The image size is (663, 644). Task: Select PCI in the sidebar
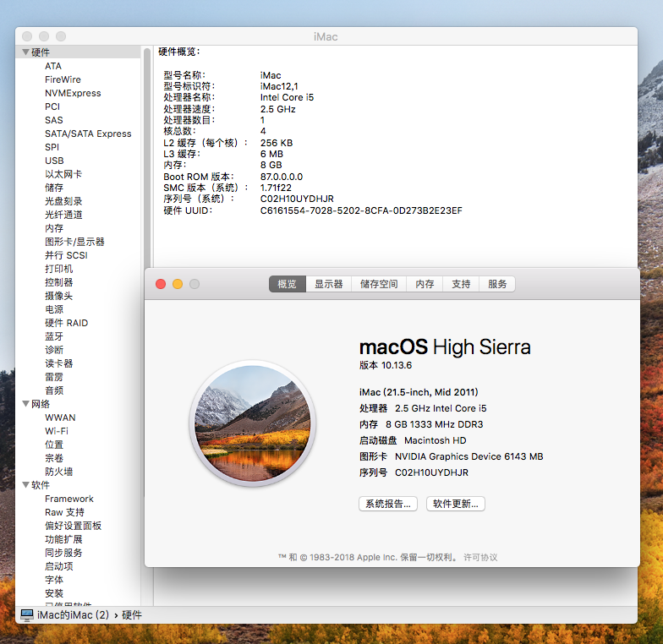[52, 106]
